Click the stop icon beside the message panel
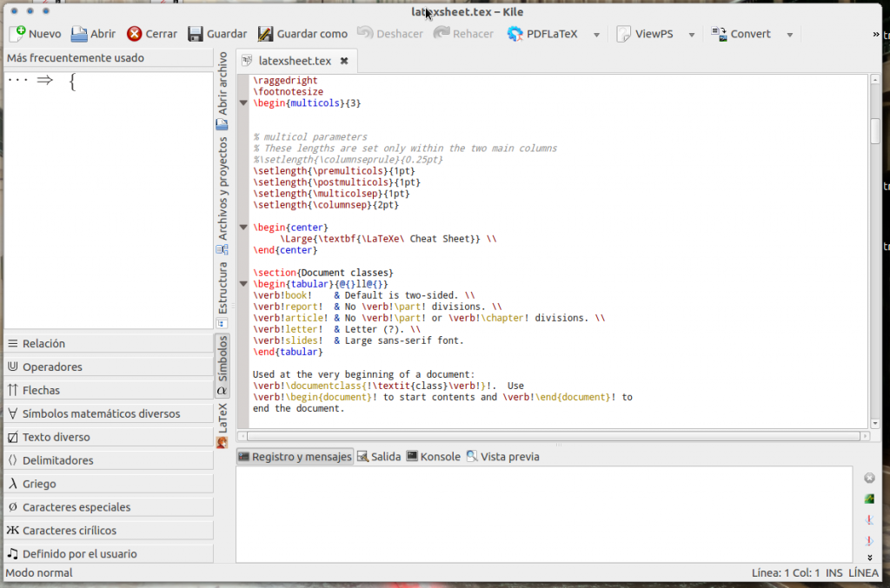890x588 pixels. [868, 478]
